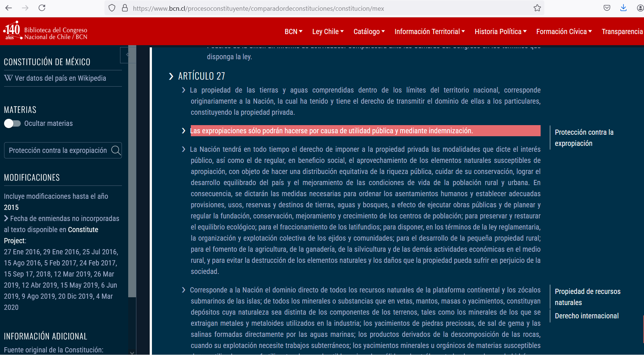
Task: Select the 'Propiedad de recursos naturales' tag
Action: tap(587, 297)
